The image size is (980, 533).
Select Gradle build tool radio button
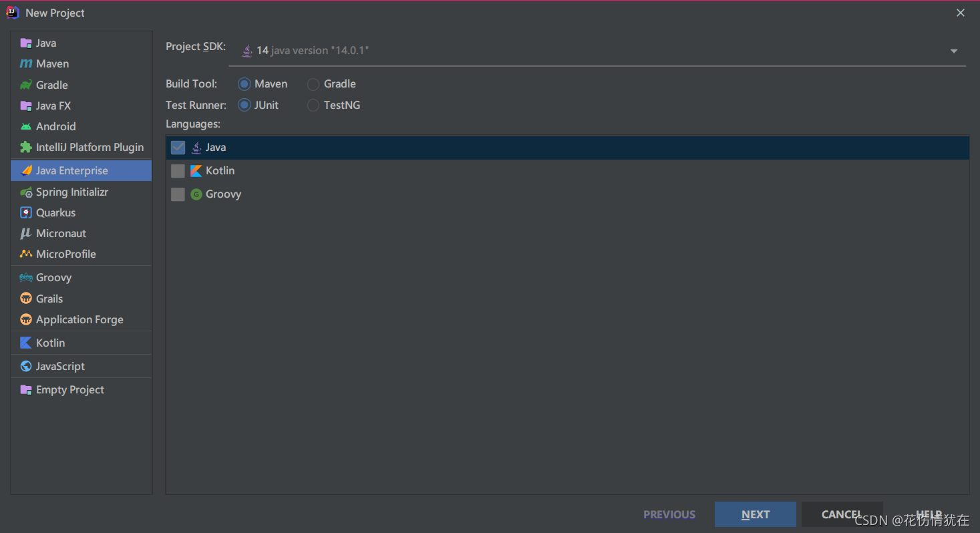[x=313, y=84]
